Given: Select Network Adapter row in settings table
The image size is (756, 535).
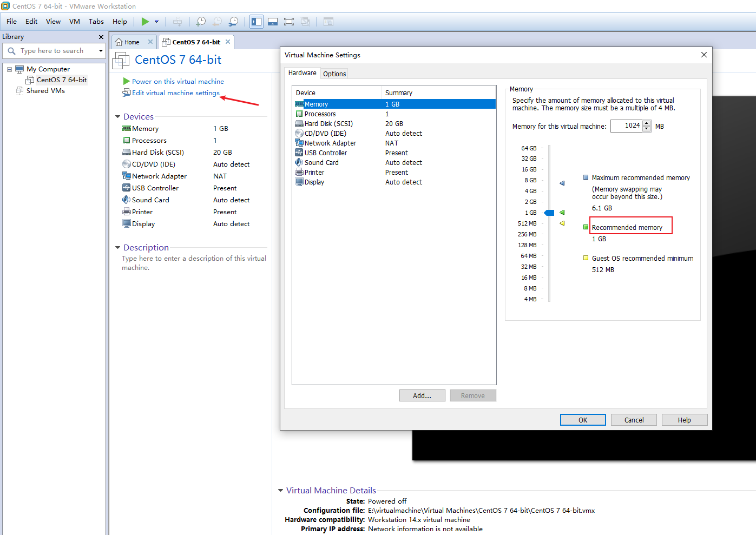Looking at the screenshot, I should (394, 143).
